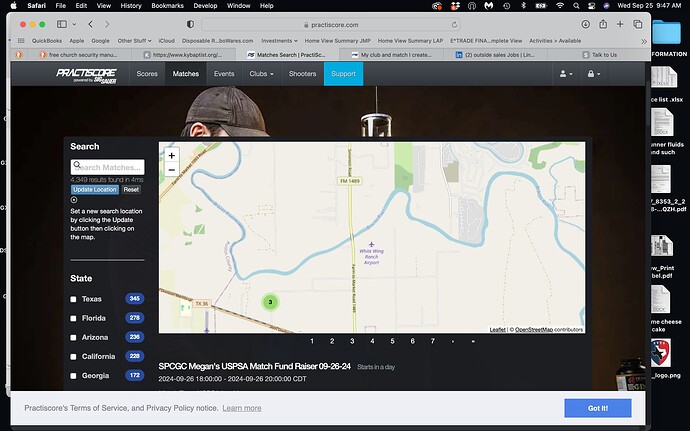
Task: Zoom in on the map with the plus button
Action: [172, 155]
